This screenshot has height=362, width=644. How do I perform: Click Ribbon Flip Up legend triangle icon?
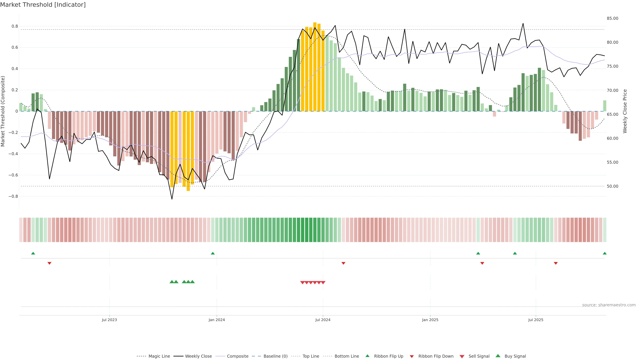click(367, 356)
